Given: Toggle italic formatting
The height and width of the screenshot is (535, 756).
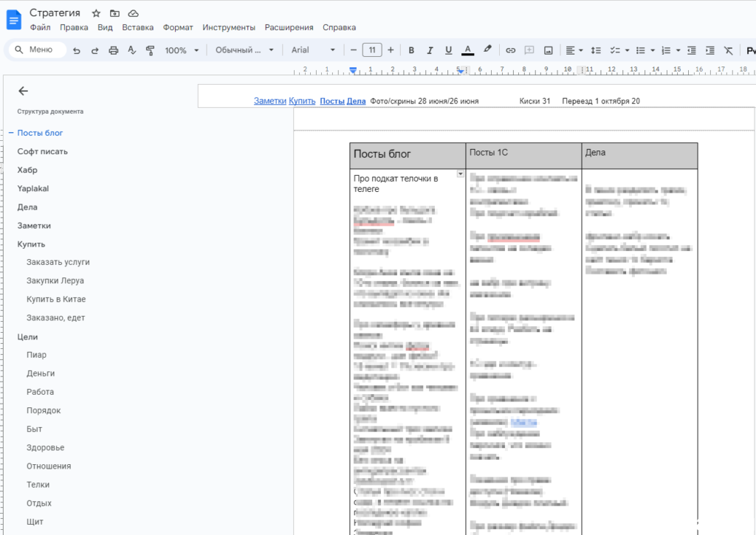Looking at the screenshot, I should pyautogui.click(x=430, y=50).
